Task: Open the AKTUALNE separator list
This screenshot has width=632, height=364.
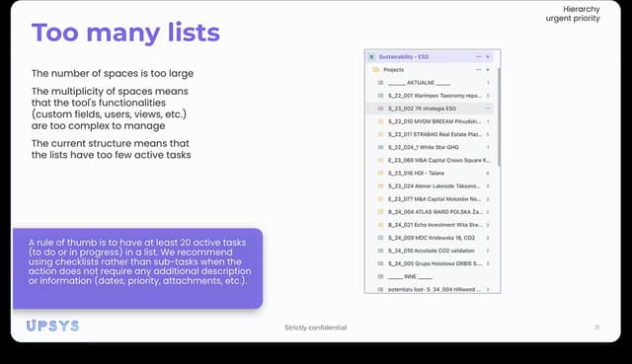Action: [419, 83]
